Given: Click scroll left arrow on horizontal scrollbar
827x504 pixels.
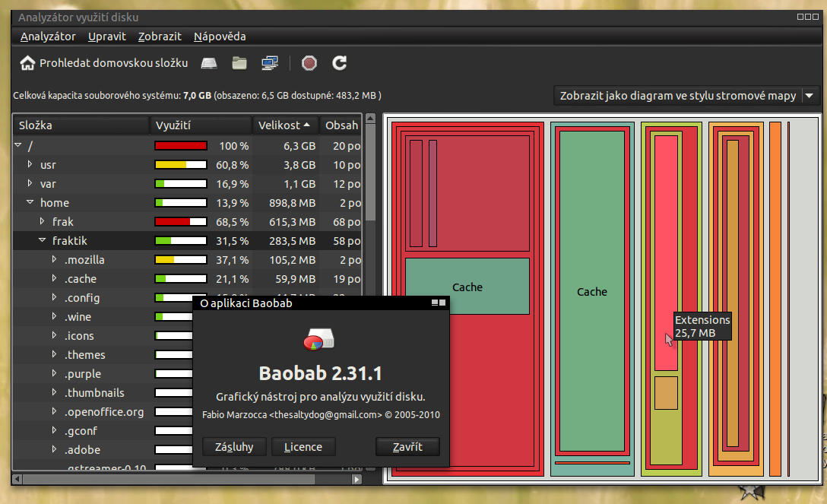Looking at the screenshot, I should click(17, 479).
